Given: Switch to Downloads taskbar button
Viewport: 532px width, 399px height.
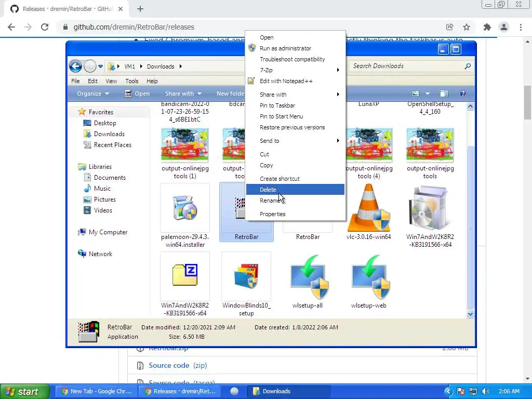Looking at the screenshot, I should tap(289, 392).
